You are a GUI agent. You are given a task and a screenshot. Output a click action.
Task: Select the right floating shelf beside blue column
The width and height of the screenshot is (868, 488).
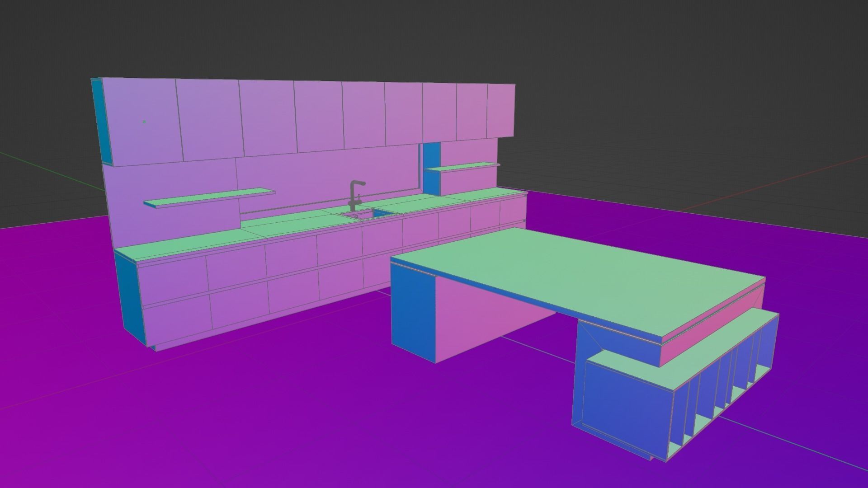pyautogui.click(x=462, y=168)
